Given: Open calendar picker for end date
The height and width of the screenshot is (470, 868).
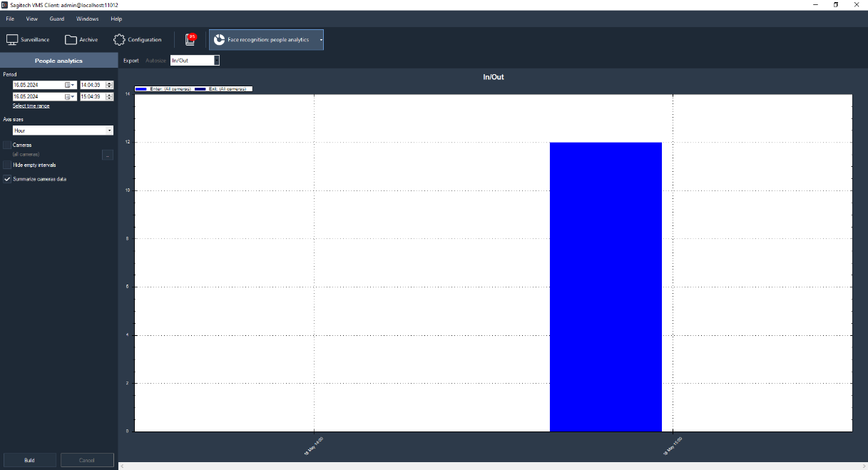Looking at the screenshot, I should pos(70,96).
